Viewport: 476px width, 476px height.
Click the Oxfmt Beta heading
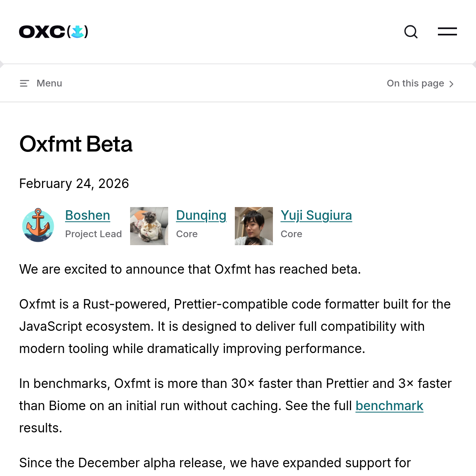click(76, 144)
